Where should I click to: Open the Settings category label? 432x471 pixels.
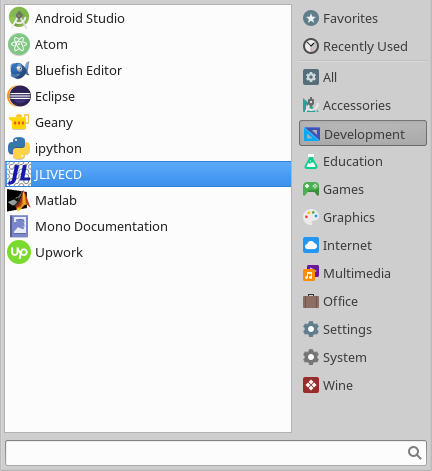[347, 330]
